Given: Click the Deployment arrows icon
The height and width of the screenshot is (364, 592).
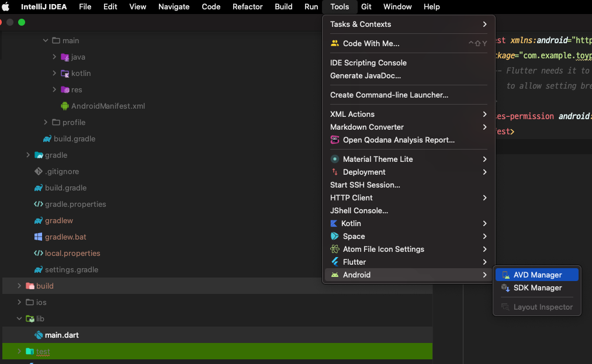Looking at the screenshot, I should pos(334,172).
